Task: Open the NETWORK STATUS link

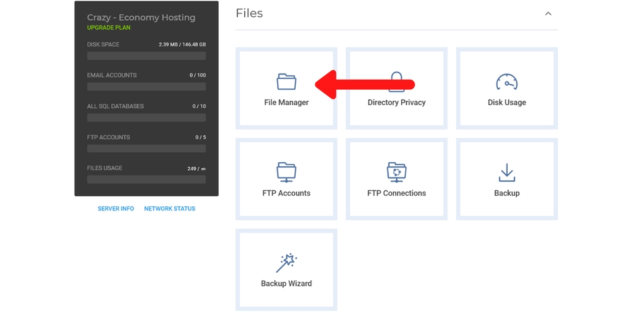Action: pos(170,209)
